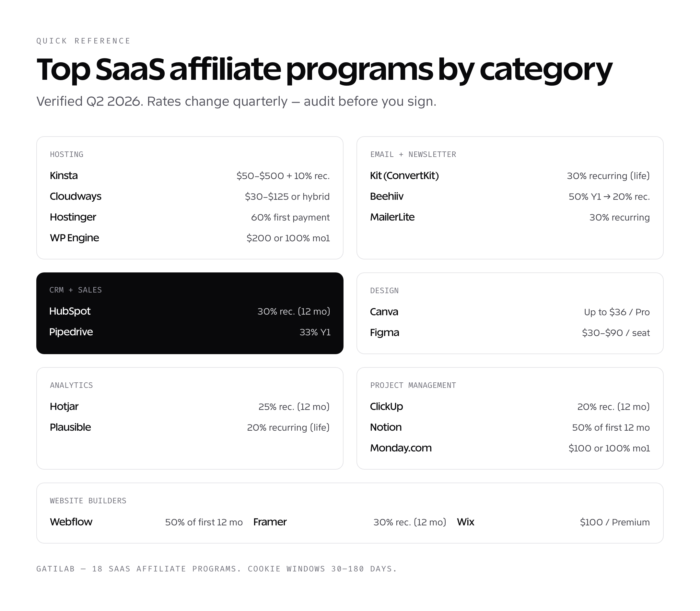The height and width of the screenshot is (611, 700).
Task: Select Hotjar in the Analytics card
Action: [x=64, y=406]
